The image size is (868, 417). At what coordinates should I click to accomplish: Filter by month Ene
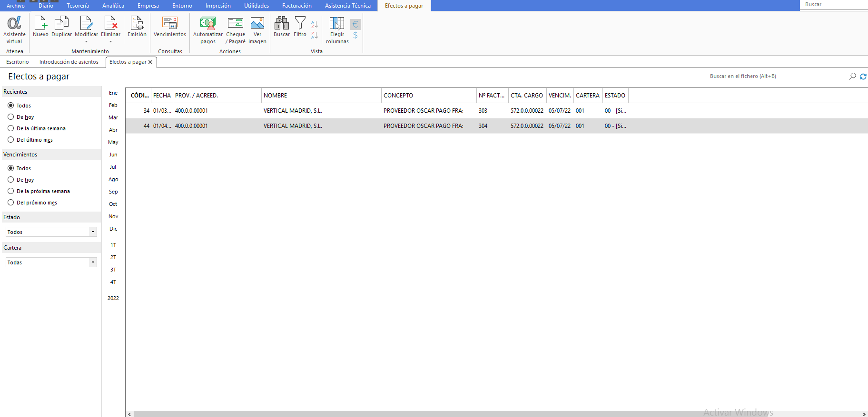[x=113, y=93]
